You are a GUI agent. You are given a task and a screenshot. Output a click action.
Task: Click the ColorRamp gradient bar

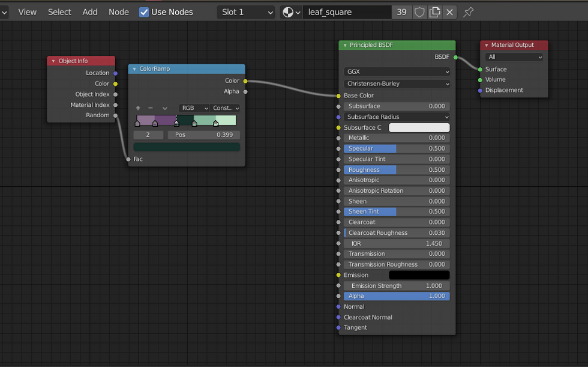187,120
